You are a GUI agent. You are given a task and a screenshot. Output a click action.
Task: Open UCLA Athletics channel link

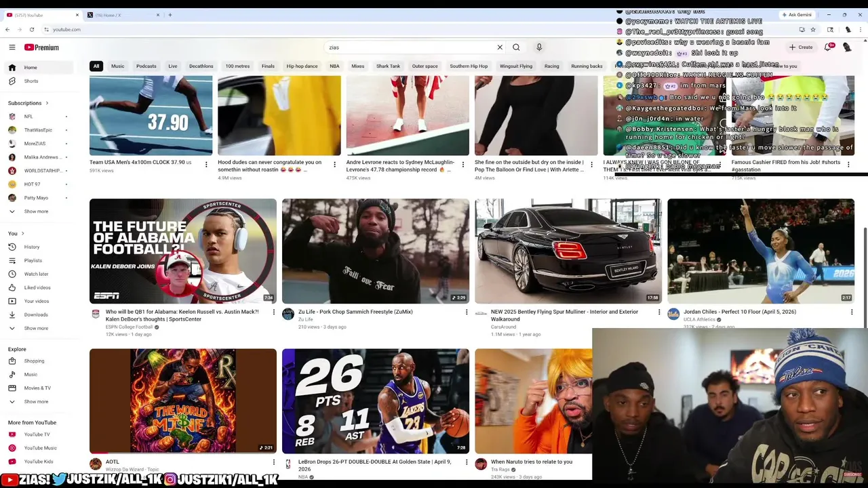(701, 319)
